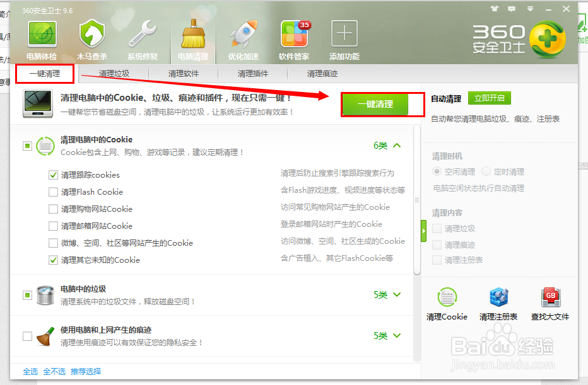The width and height of the screenshot is (588, 385).
Task: Switch to 一键清理 tab
Action: click(x=45, y=73)
